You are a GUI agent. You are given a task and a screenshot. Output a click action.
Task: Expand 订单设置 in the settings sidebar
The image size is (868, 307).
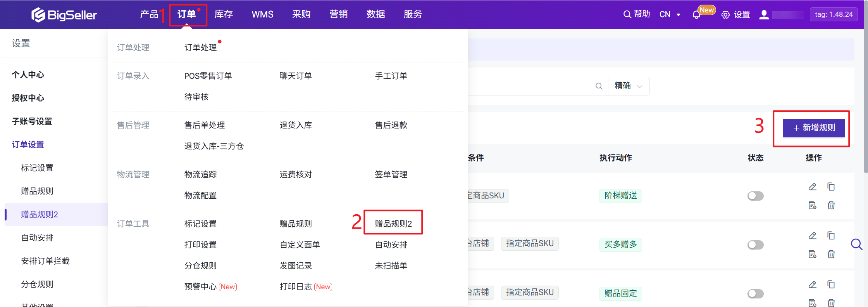pyautogui.click(x=28, y=145)
